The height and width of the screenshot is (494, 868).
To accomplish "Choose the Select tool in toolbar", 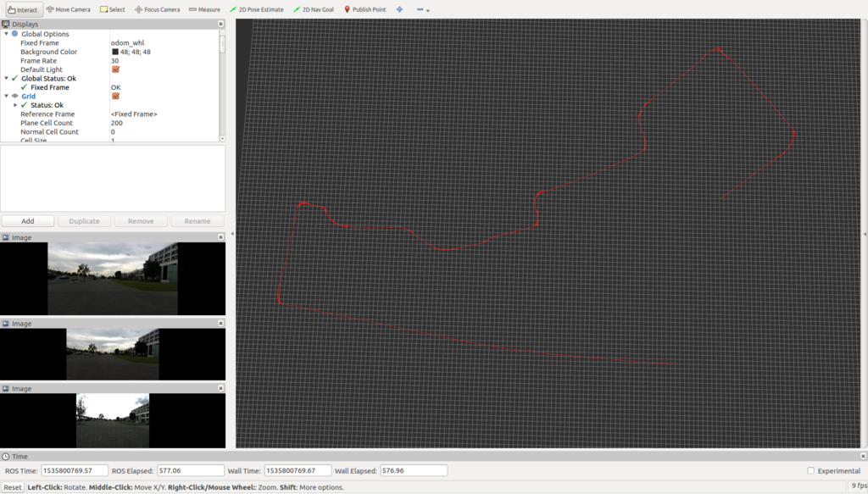I will (x=113, y=9).
